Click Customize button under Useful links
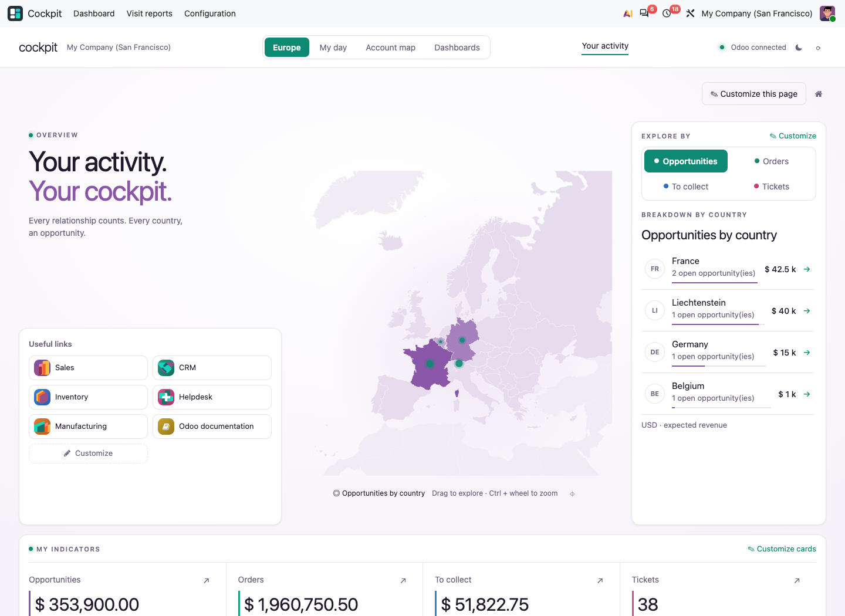Screen dimensions: 845x616 click(x=88, y=453)
